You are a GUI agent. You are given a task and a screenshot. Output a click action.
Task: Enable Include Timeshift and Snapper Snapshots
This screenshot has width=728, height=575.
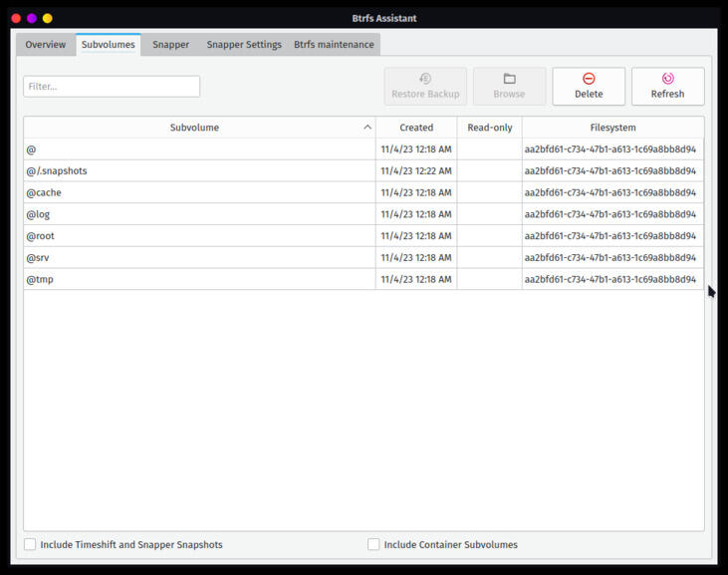(30, 544)
